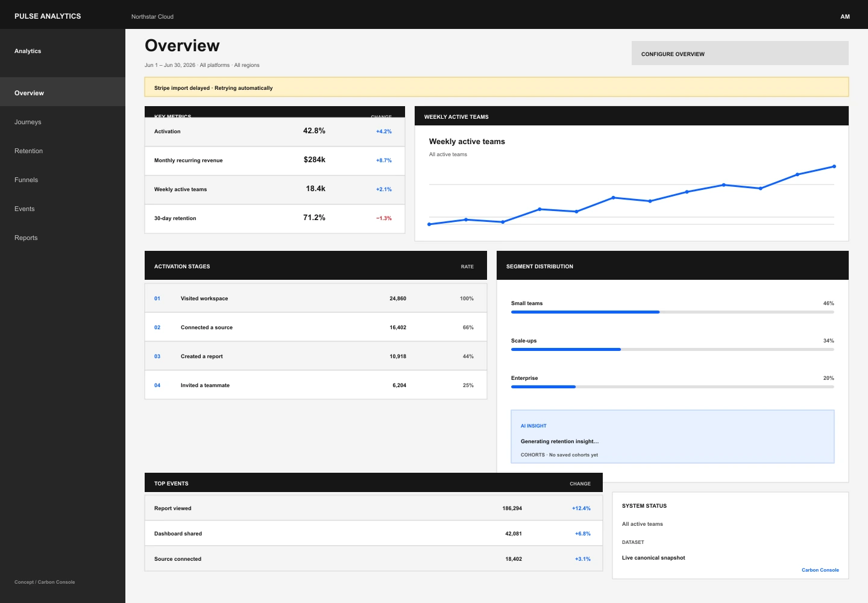868x603 pixels.
Task: Select the Monthly recurring revenue row label
Action: [189, 160]
